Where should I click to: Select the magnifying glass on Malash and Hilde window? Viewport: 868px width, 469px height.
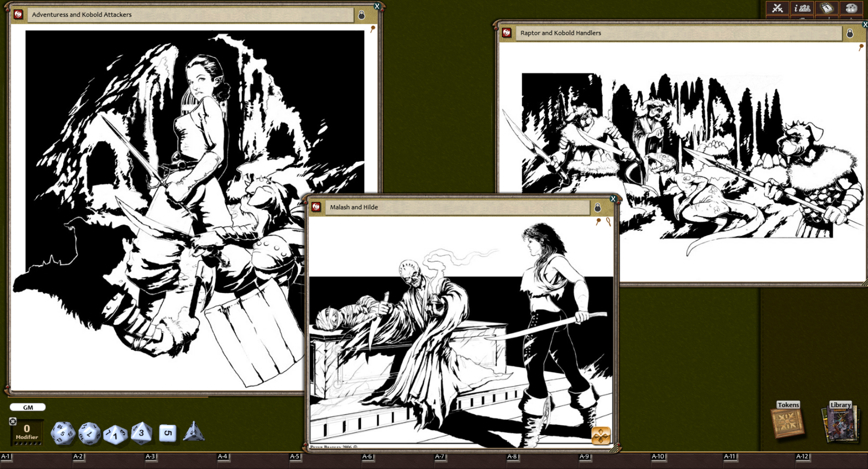coord(608,222)
